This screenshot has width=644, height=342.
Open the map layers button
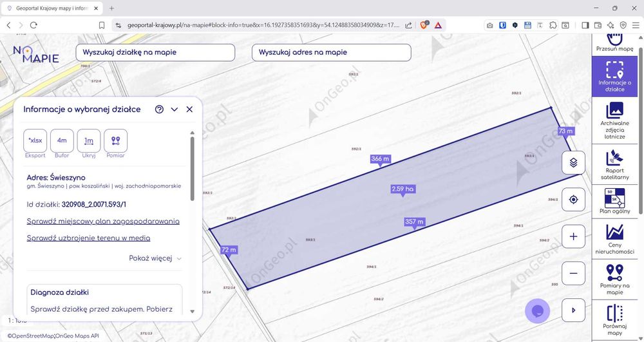click(573, 162)
